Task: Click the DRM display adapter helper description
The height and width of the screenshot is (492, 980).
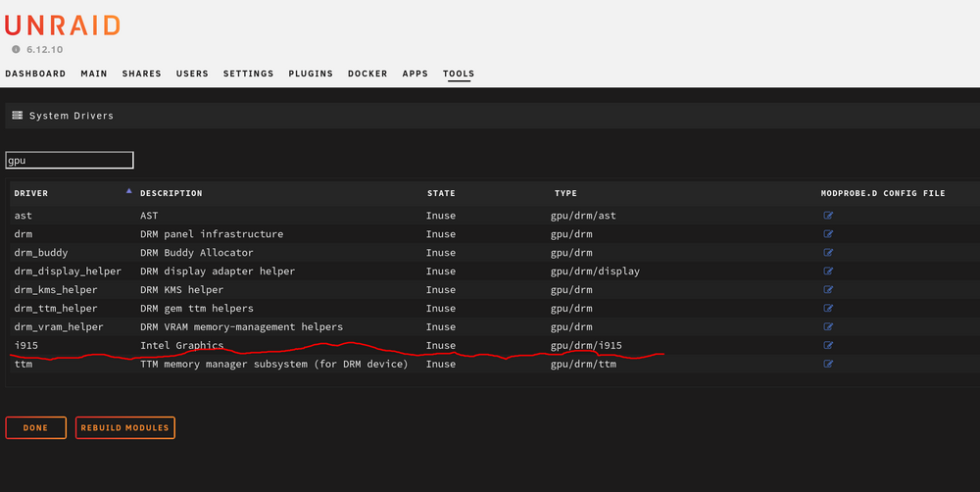Action: pyautogui.click(x=218, y=271)
